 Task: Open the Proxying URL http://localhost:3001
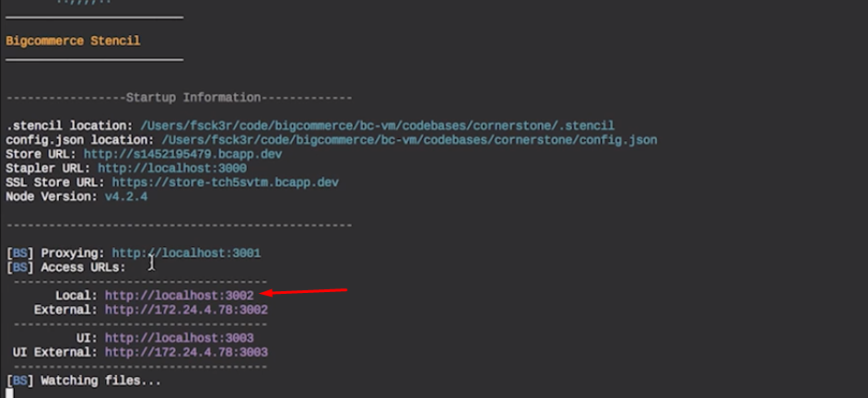(186, 253)
